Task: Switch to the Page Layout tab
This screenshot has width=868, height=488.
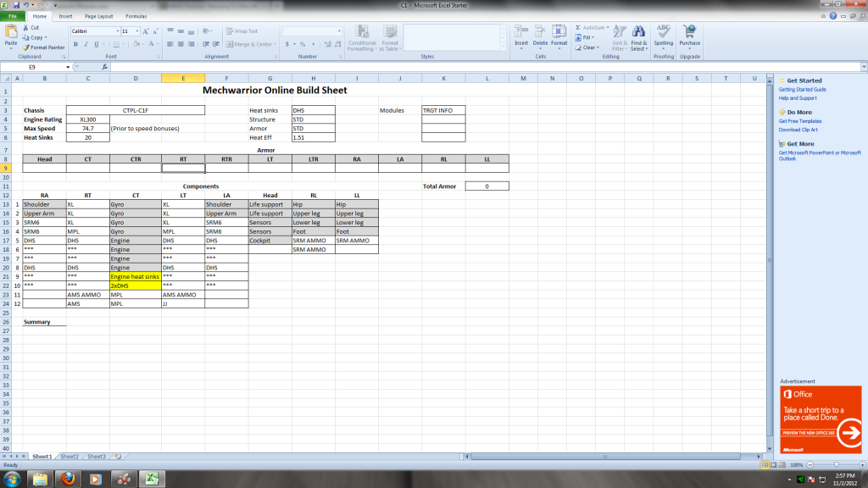Action: pos(98,17)
